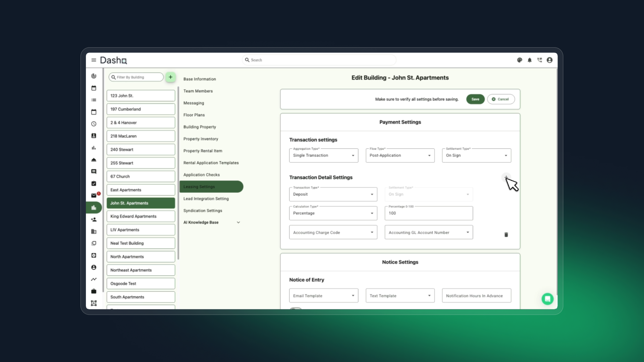Open the profile avatar in top right
Viewport: 644px width, 362px height.
[x=550, y=60]
